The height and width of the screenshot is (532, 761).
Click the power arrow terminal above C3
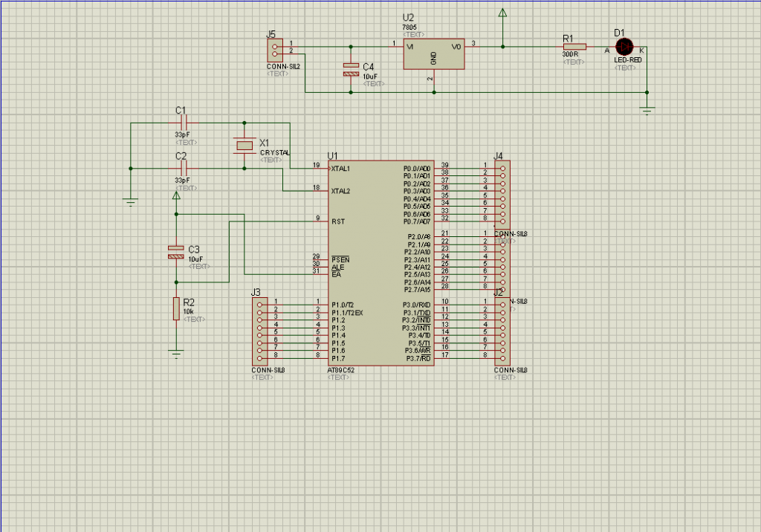(x=176, y=195)
